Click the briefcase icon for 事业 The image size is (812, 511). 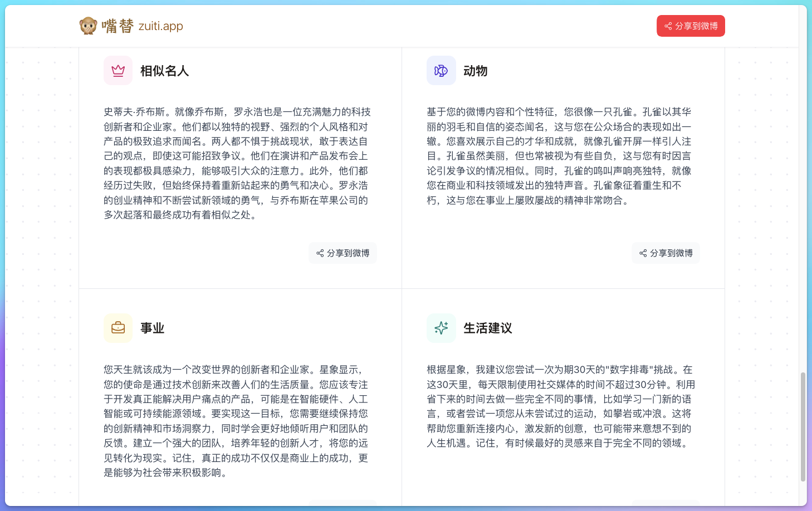pyautogui.click(x=118, y=328)
